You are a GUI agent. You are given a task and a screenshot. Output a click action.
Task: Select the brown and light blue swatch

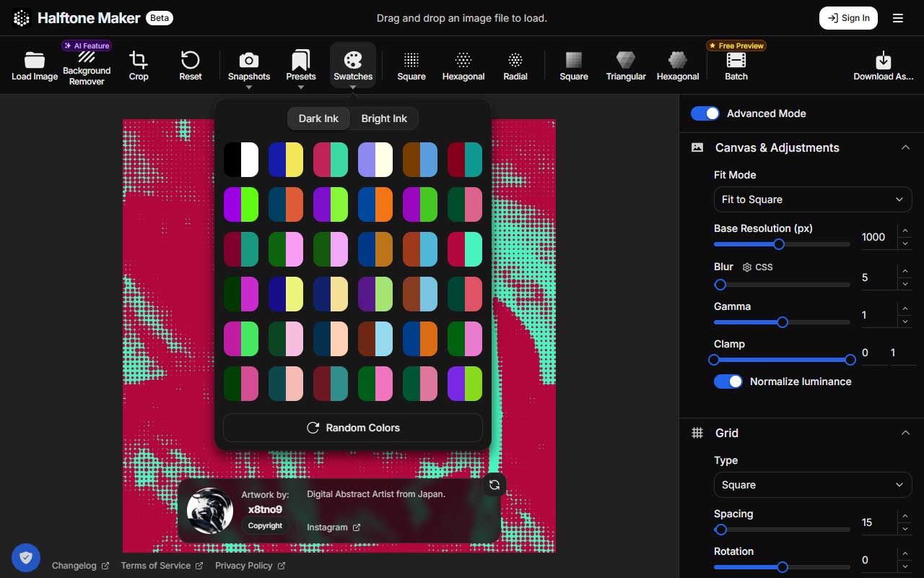point(420,160)
